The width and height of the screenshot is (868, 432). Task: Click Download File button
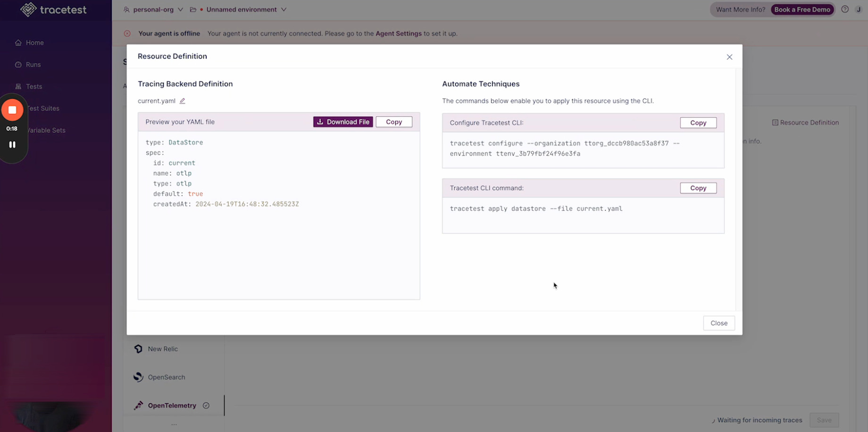pos(343,122)
